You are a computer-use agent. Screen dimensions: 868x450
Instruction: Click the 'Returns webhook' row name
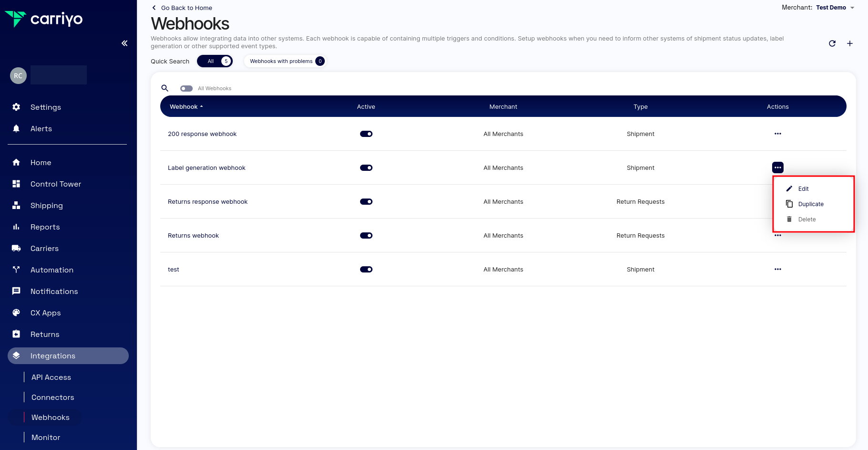click(193, 235)
